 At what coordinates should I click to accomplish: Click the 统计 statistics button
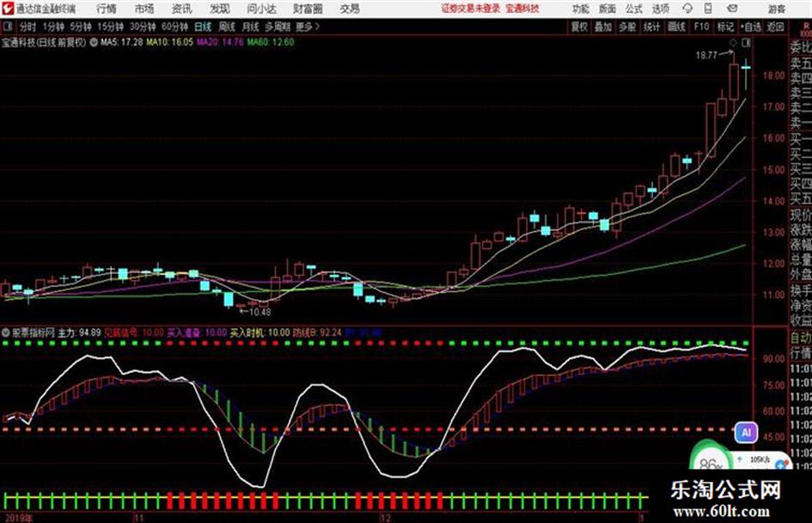651,27
